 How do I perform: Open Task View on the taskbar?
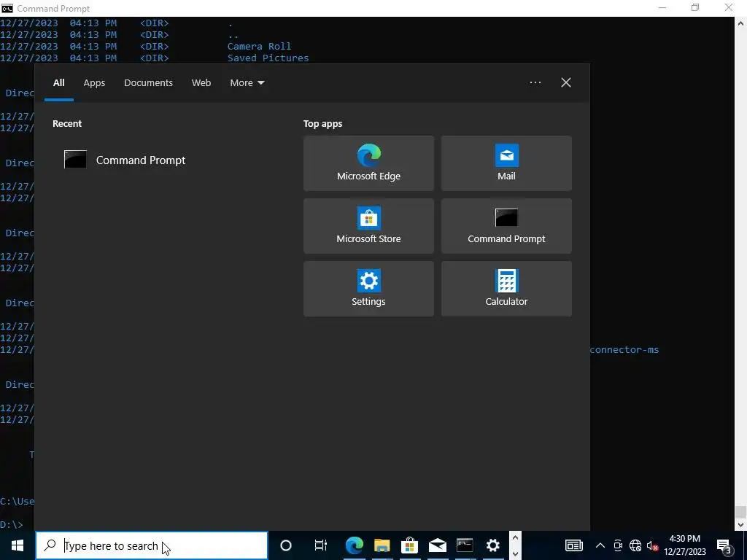[x=321, y=545]
